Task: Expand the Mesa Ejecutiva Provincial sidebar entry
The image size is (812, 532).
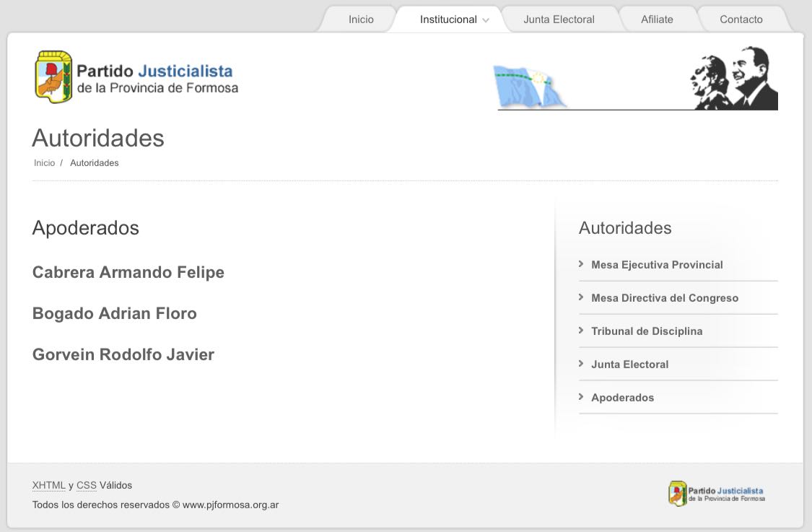Action: 657,264
